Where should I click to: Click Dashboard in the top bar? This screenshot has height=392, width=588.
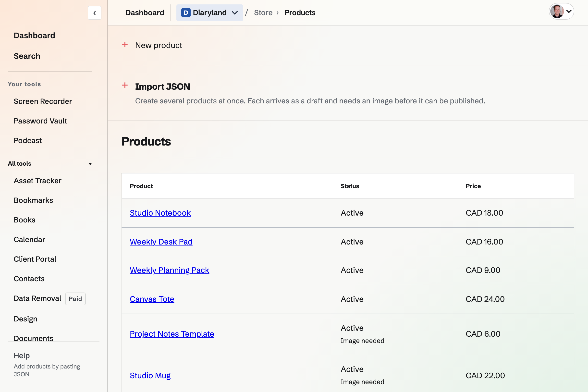point(145,12)
